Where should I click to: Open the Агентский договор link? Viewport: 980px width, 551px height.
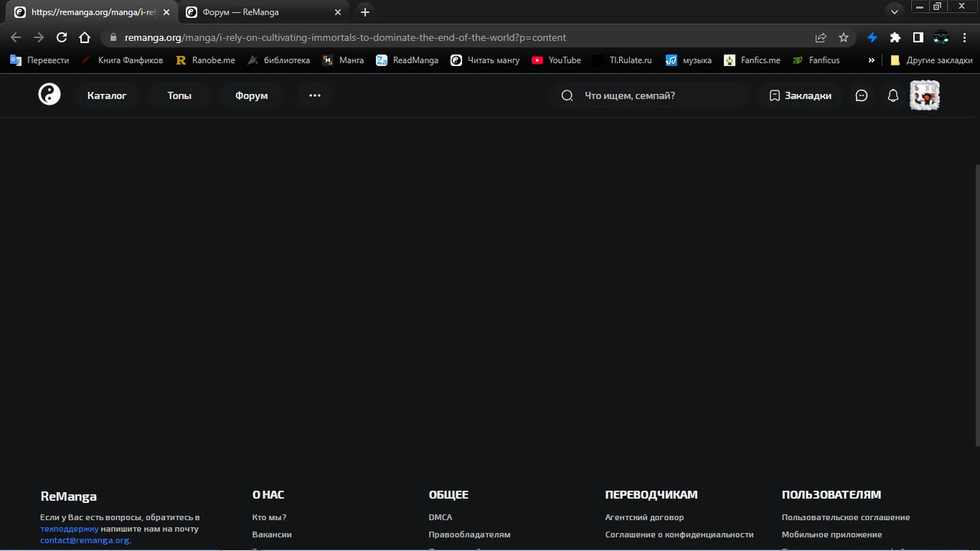pos(644,517)
